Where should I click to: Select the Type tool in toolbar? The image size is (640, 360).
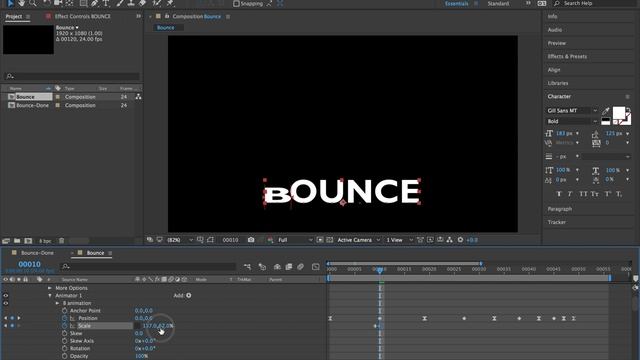click(x=106, y=3)
